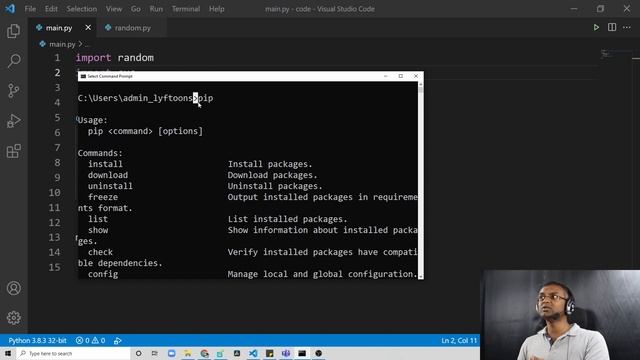Click the 'freeze' command in Command Prompt

pyautogui.click(x=103, y=197)
